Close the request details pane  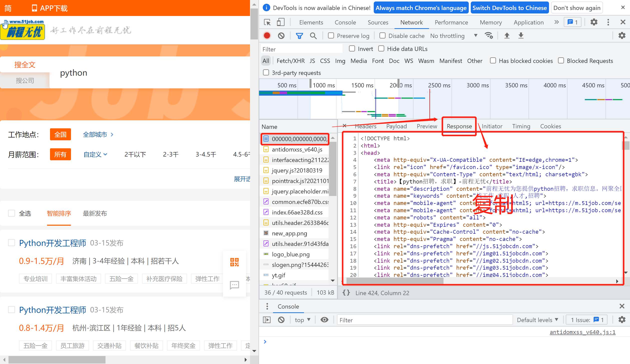click(344, 126)
